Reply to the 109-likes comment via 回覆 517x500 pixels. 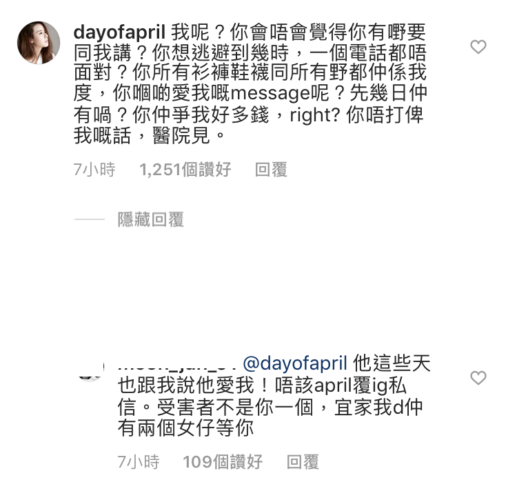303,462
